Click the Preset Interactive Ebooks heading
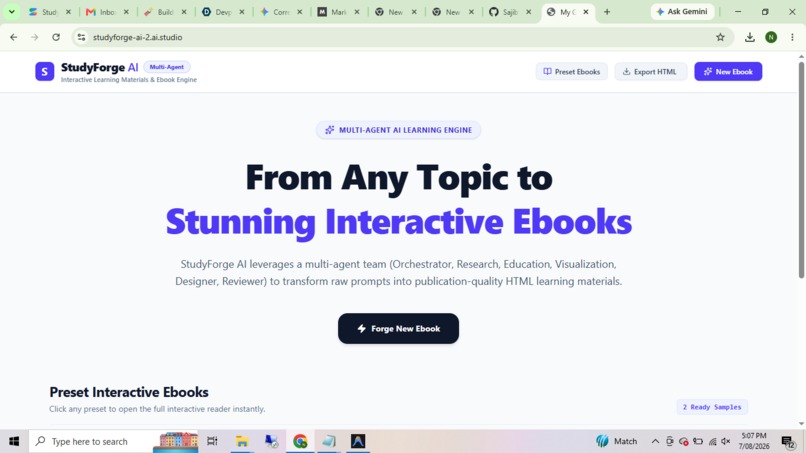 click(129, 392)
